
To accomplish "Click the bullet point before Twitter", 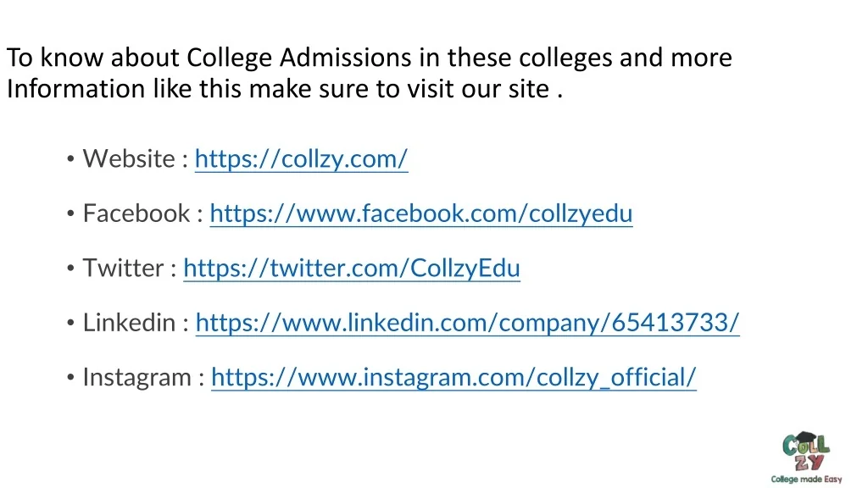I will pyautogui.click(x=70, y=269).
